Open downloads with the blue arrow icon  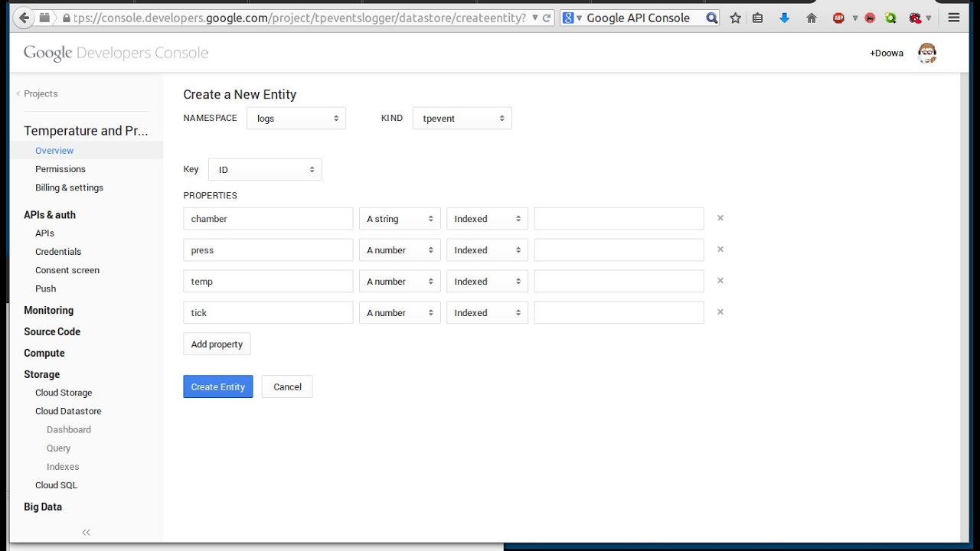[x=784, y=18]
